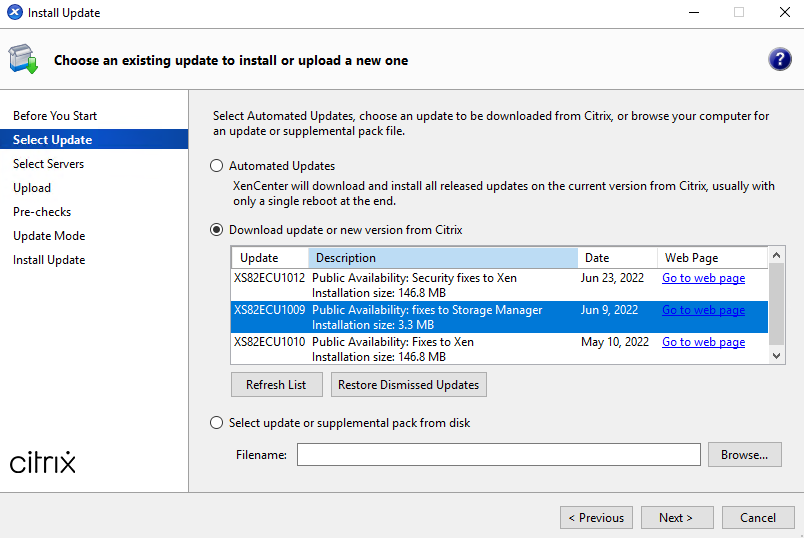Click the Next button
The width and height of the screenshot is (804, 538).
677,518
